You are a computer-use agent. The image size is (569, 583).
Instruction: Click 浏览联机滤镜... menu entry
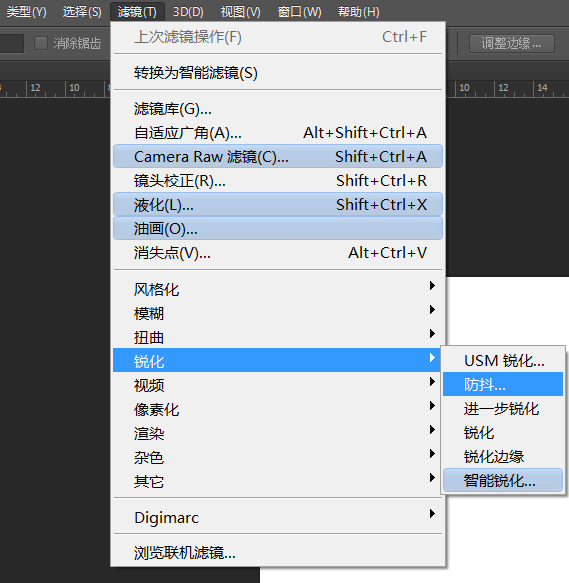click(x=278, y=553)
